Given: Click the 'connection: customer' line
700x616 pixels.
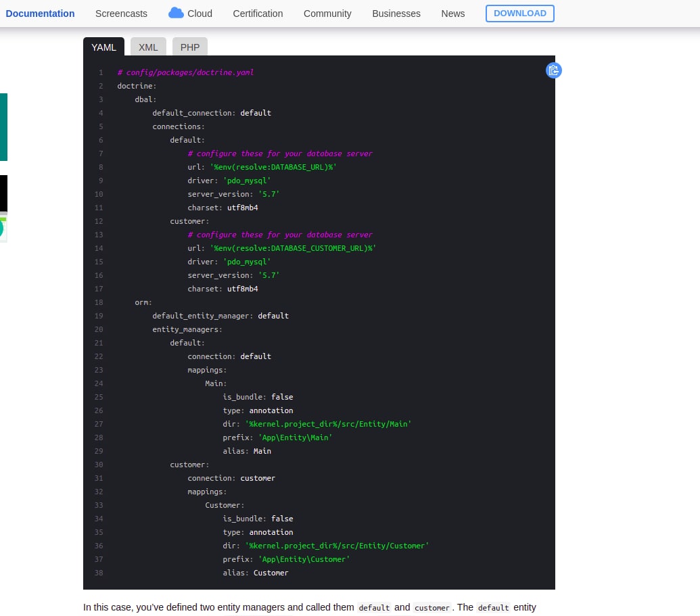Looking at the screenshot, I should pos(231,478).
